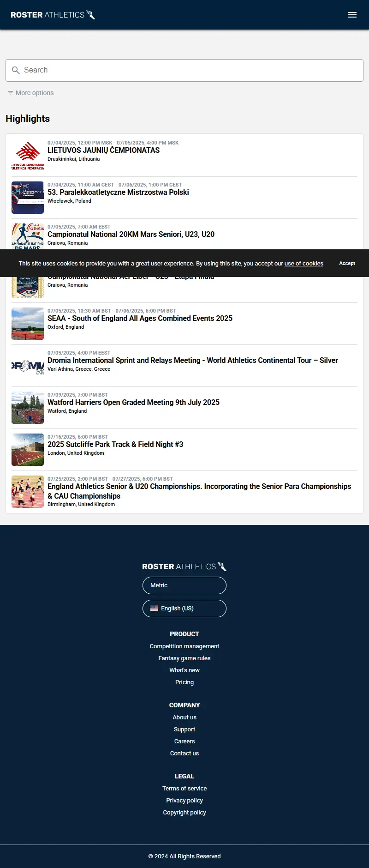Open Careers footer link
Screen dimensions: 369x868
coord(184,741)
